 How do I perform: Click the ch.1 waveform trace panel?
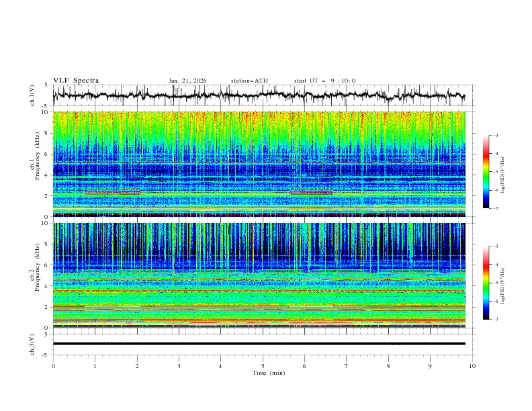click(263, 95)
